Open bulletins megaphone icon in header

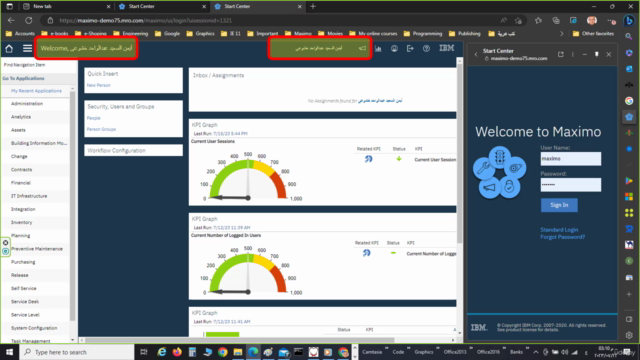pyautogui.click(x=362, y=48)
